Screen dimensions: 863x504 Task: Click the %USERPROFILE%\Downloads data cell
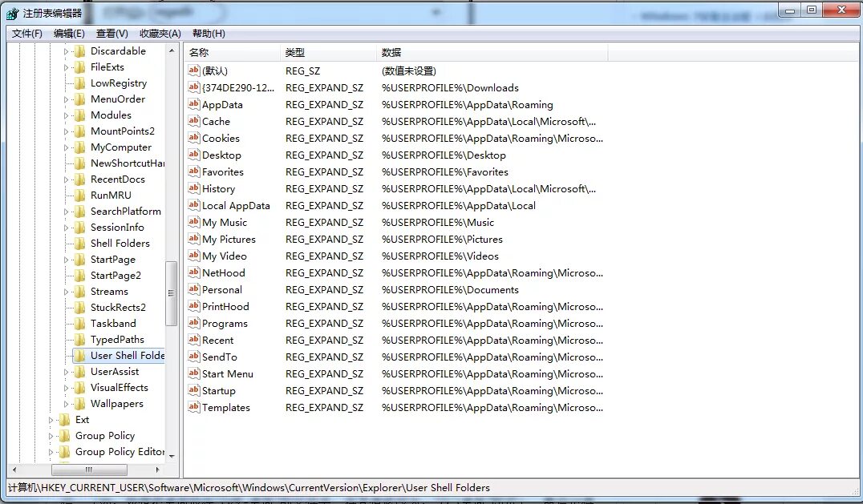450,88
